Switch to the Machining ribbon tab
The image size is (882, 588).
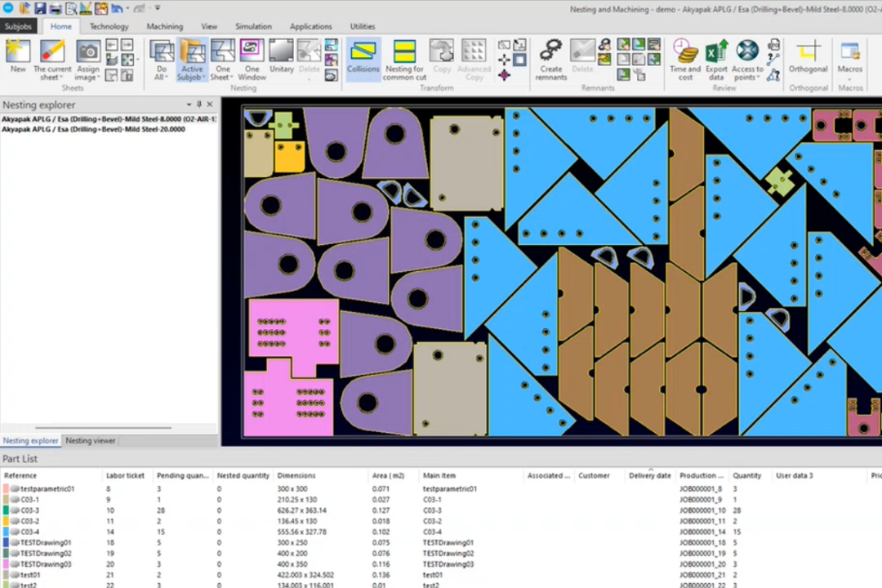coord(164,26)
